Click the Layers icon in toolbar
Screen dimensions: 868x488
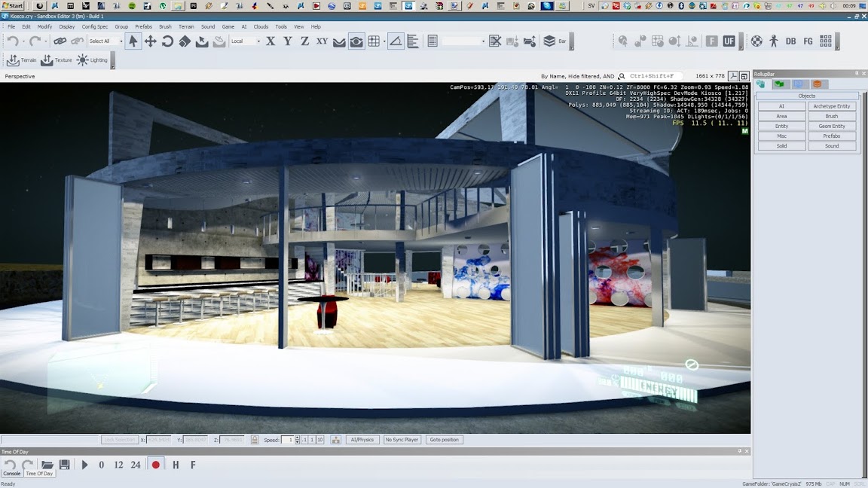549,41
